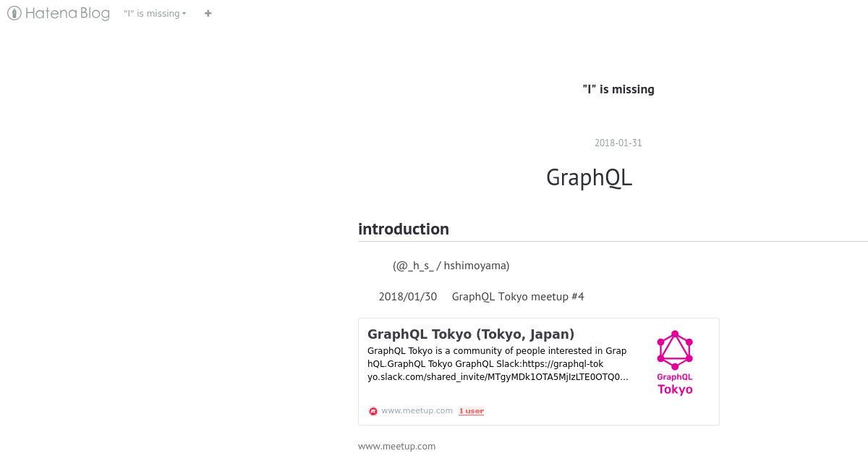Click the "GraphQL Tokyo meetup #4" text
Screen dimensions: 868x456
517,296
